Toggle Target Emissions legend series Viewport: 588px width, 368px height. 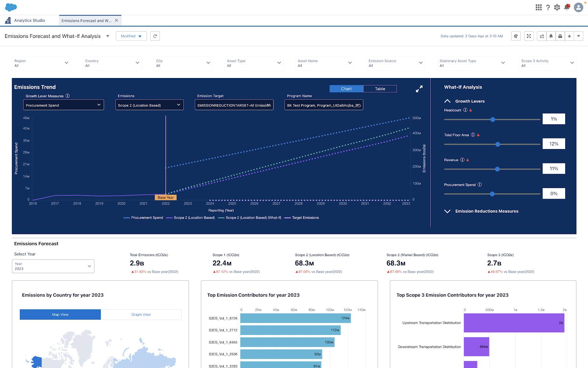[x=302, y=217]
